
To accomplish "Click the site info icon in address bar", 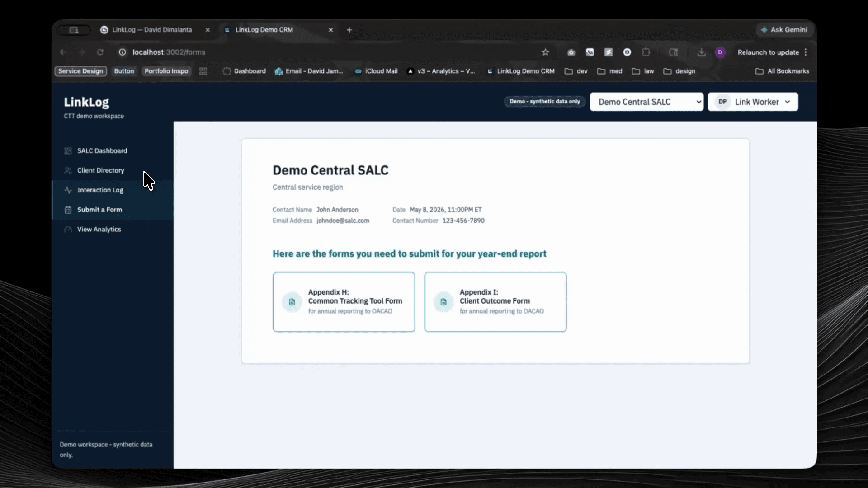I will [x=122, y=52].
